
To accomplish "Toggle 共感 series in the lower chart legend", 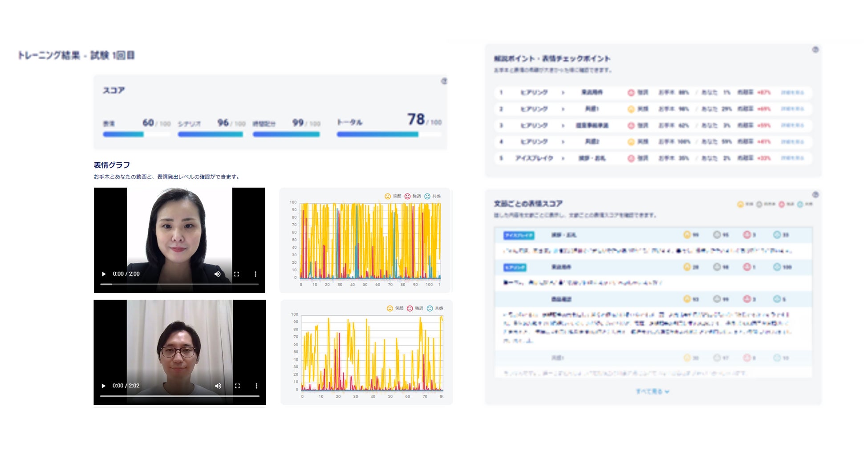I will click(x=435, y=308).
